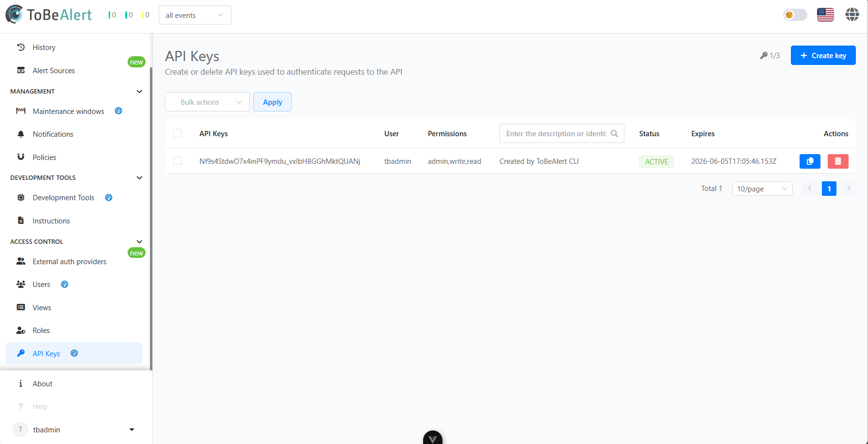The width and height of the screenshot is (868, 444).
Task: Click the globe icon in the header
Action: pyautogui.click(x=852, y=15)
